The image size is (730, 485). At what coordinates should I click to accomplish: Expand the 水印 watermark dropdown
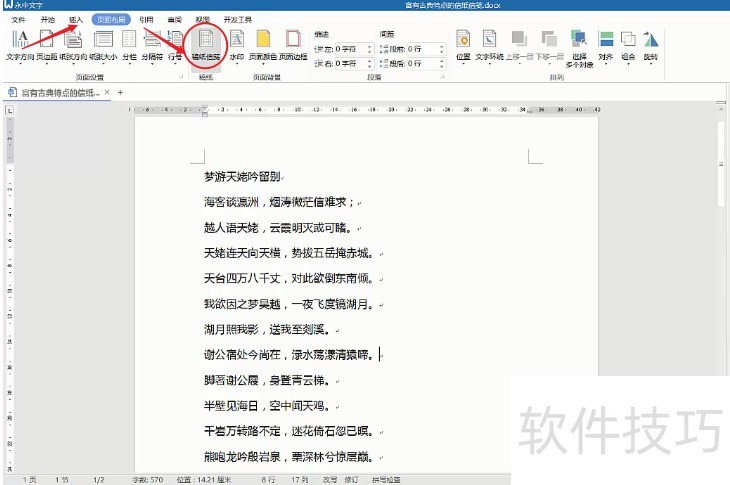point(237,63)
